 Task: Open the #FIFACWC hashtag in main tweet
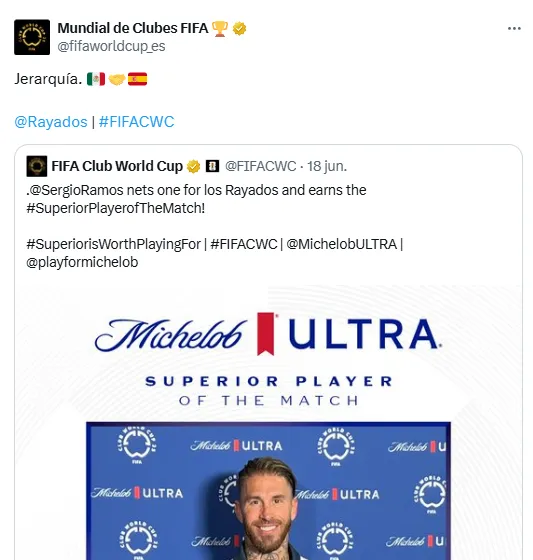click(x=136, y=122)
